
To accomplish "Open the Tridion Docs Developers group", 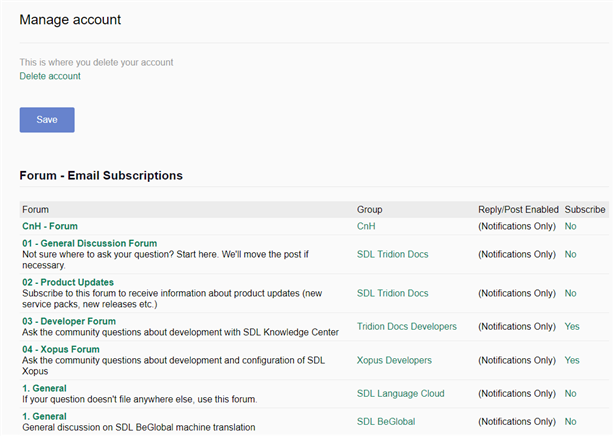I will [x=406, y=327].
